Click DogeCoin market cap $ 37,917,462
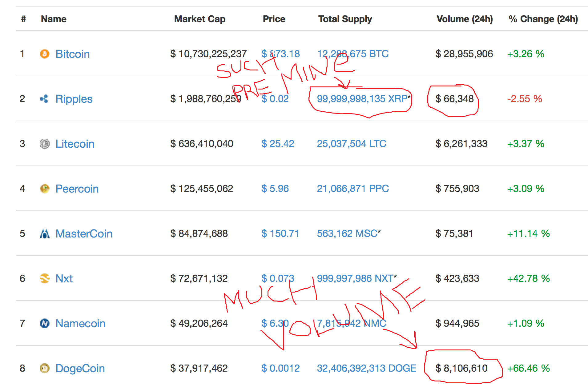Image resolution: width=588 pixels, height=387 pixels. [x=199, y=368]
